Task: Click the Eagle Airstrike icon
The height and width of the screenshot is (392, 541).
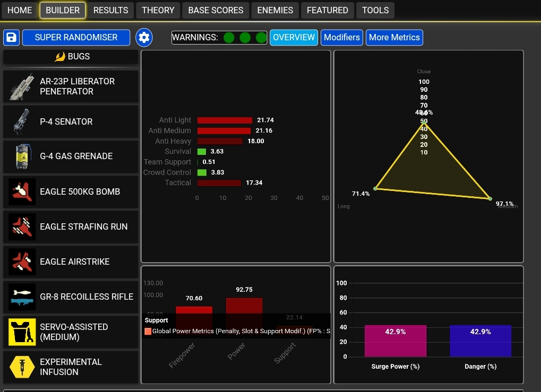Action: (x=22, y=262)
